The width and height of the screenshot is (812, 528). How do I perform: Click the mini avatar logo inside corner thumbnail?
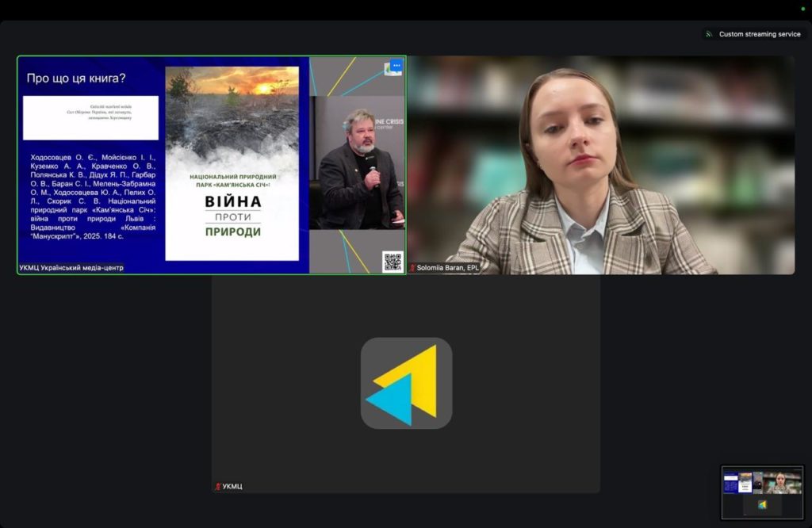click(762, 504)
